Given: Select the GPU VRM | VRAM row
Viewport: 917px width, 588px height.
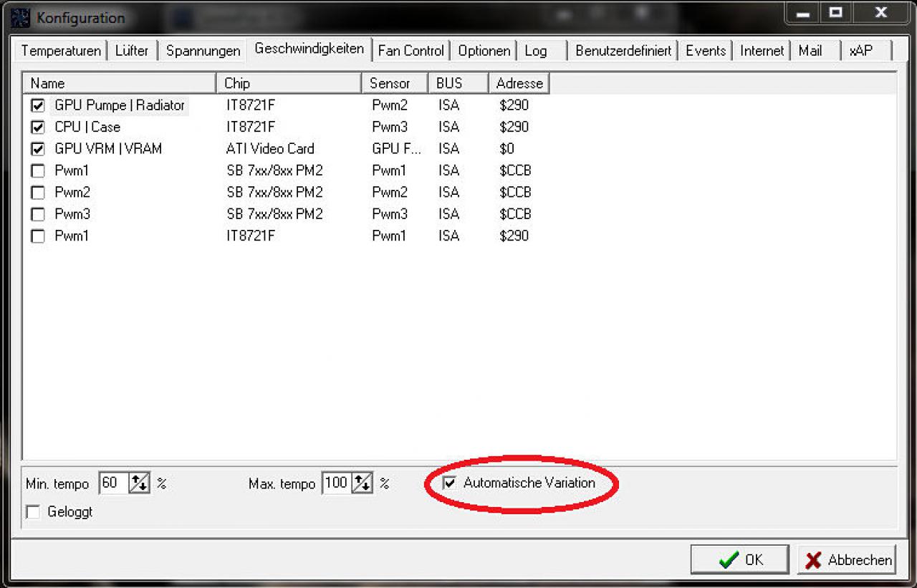Looking at the screenshot, I should tap(287, 149).
